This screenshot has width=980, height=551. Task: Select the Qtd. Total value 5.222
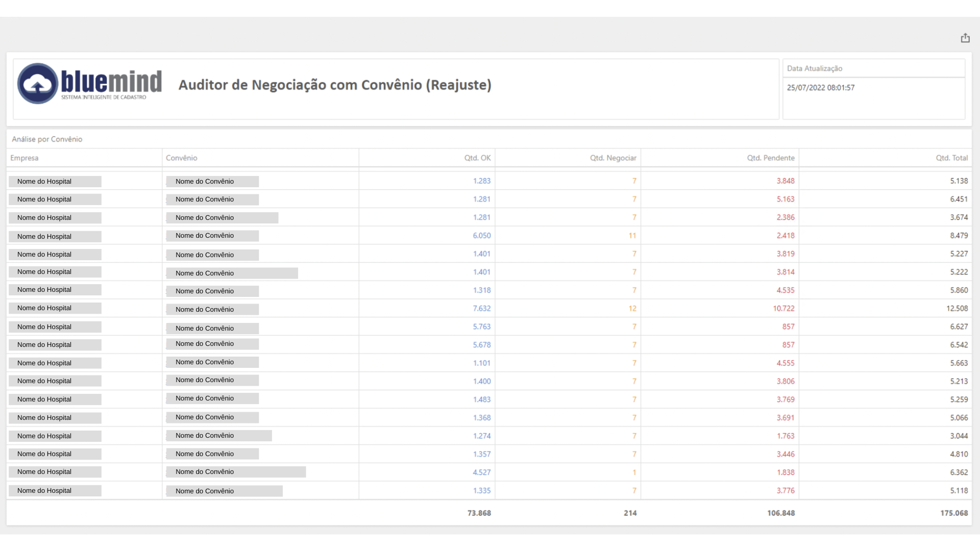[959, 272]
